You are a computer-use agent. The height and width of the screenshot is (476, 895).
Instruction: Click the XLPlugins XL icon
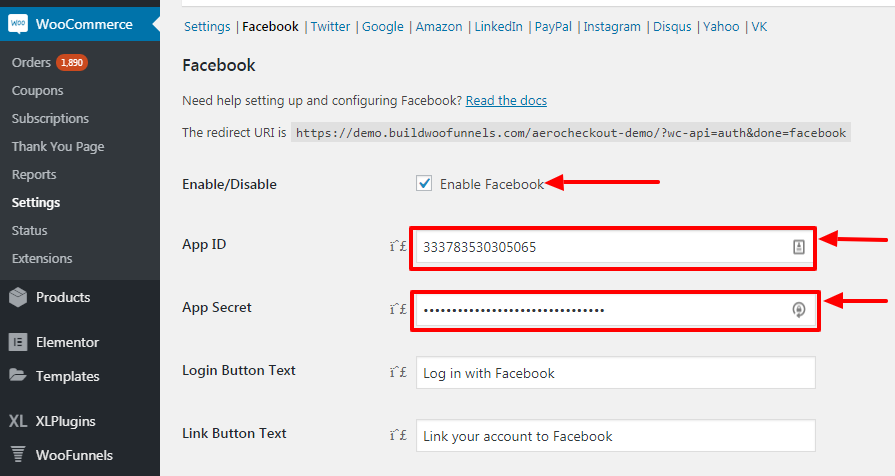[x=18, y=421]
